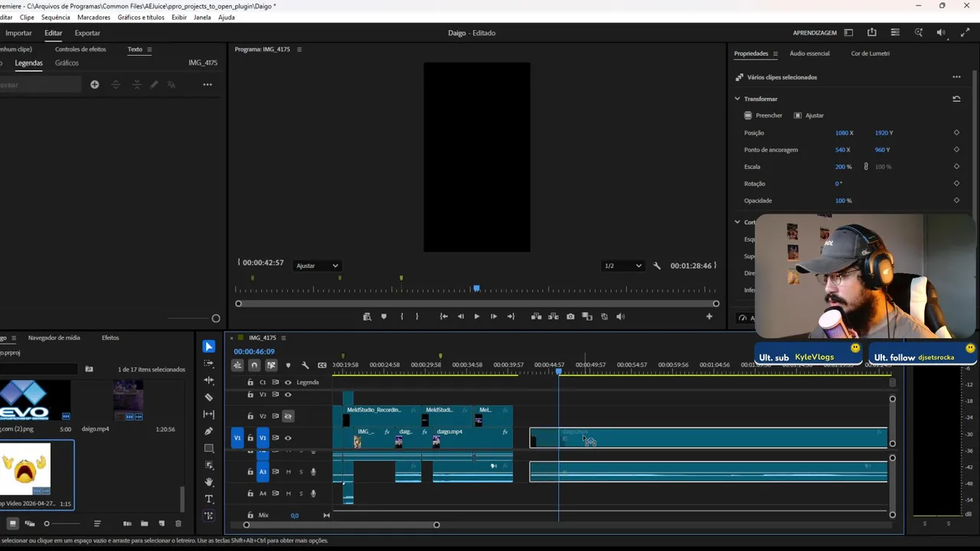Solo audio track A4
This screenshot has height=551, width=980.
301,494
